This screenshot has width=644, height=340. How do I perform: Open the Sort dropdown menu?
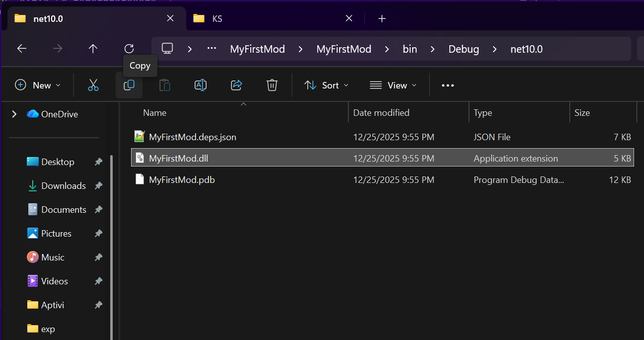tap(326, 85)
